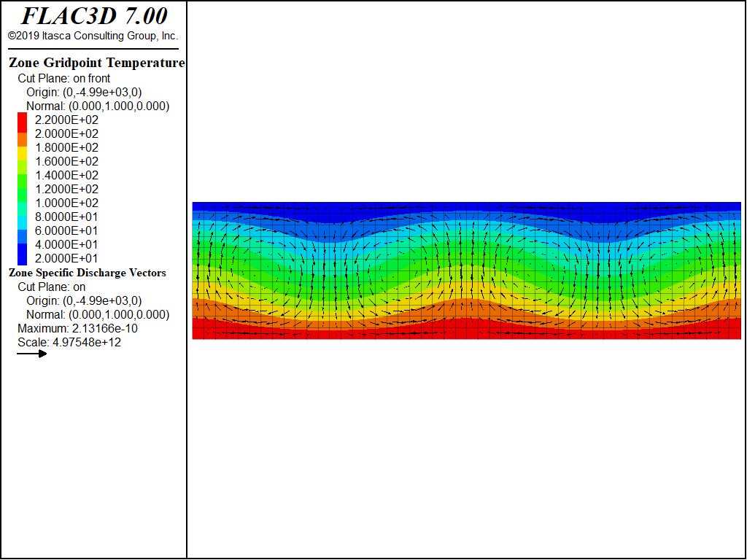Click the Itasca Consulting Group copyright line

[x=93, y=36]
